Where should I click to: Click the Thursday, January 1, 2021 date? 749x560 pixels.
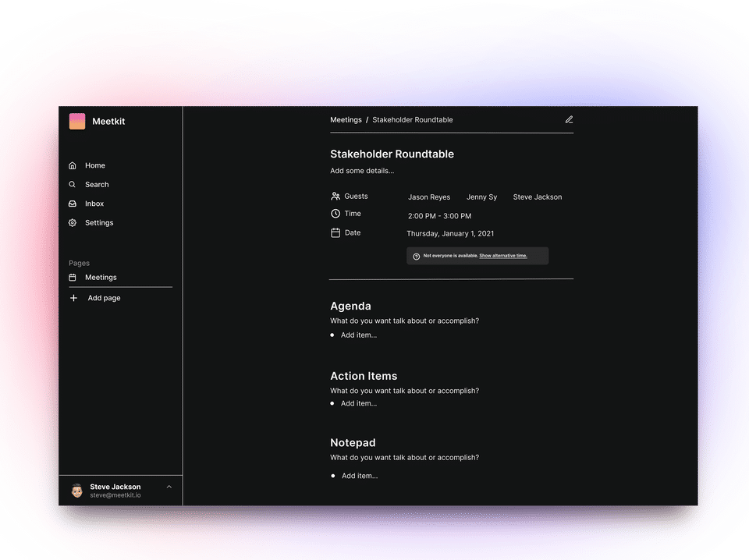click(x=450, y=233)
